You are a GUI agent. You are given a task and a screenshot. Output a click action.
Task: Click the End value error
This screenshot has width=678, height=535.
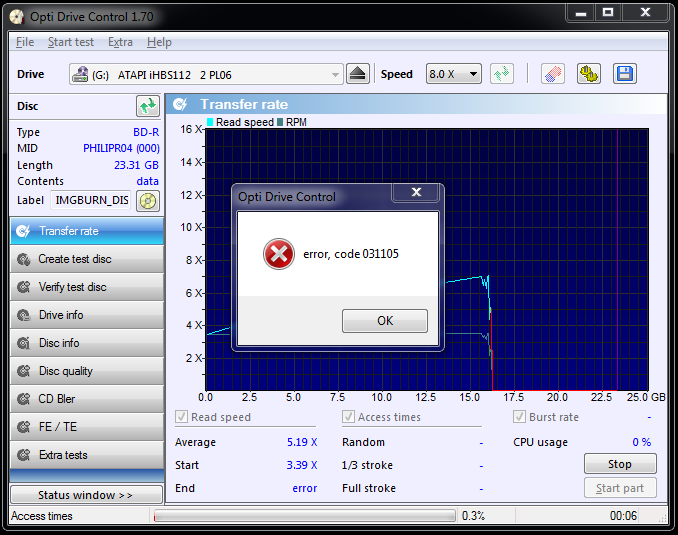(x=305, y=488)
